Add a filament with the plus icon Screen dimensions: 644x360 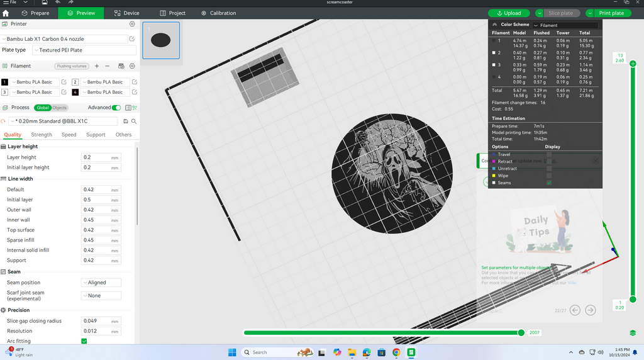tap(97, 65)
